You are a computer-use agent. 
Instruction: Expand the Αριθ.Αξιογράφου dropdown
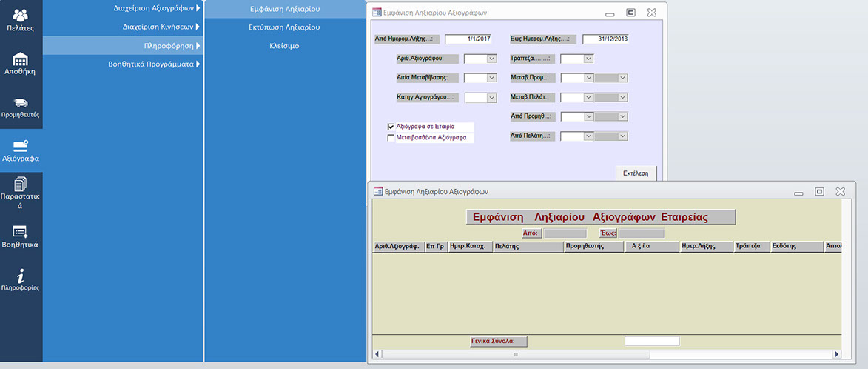491,59
